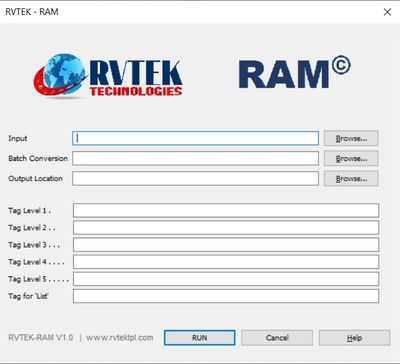Image resolution: width=400 pixels, height=364 pixels.
Task: Click the www.rvtektpl.com footer text
Action: (x=120, y=338)
